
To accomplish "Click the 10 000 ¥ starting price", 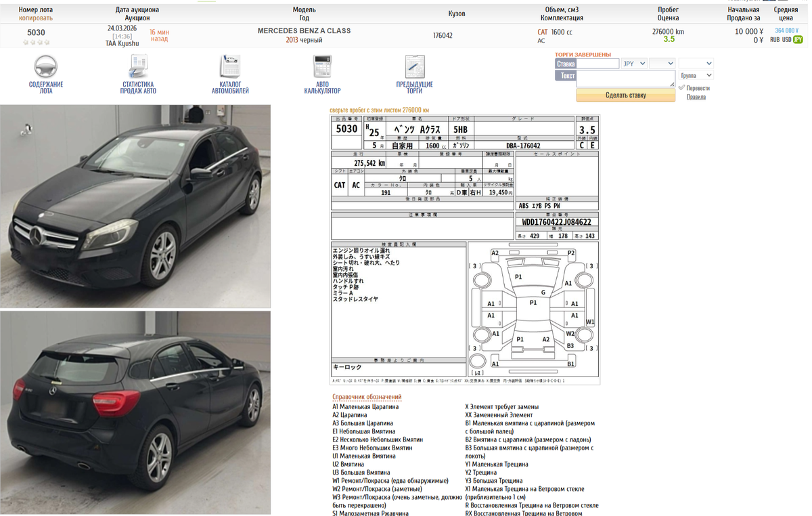I will click(749, 31).
